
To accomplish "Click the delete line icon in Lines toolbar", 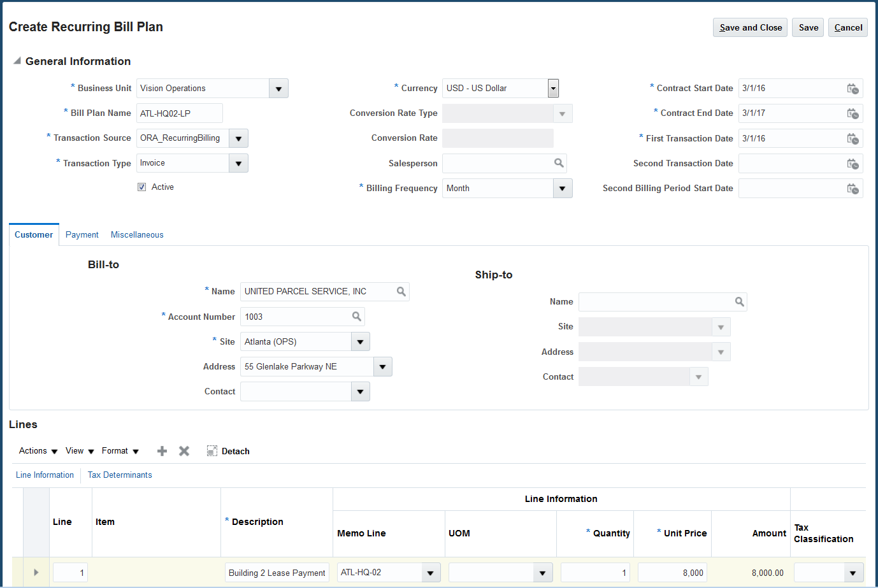I will coord(184,450).
